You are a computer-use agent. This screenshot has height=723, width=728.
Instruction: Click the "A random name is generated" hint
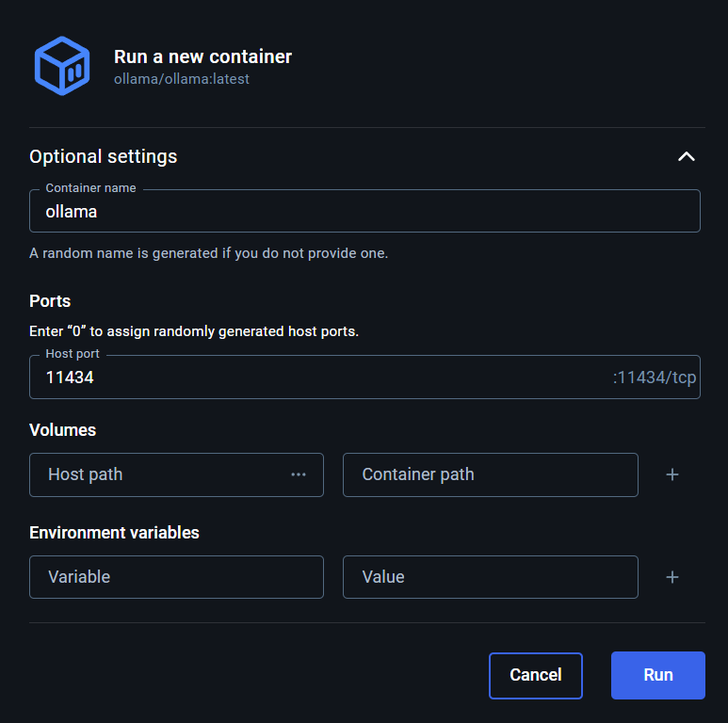208,253
